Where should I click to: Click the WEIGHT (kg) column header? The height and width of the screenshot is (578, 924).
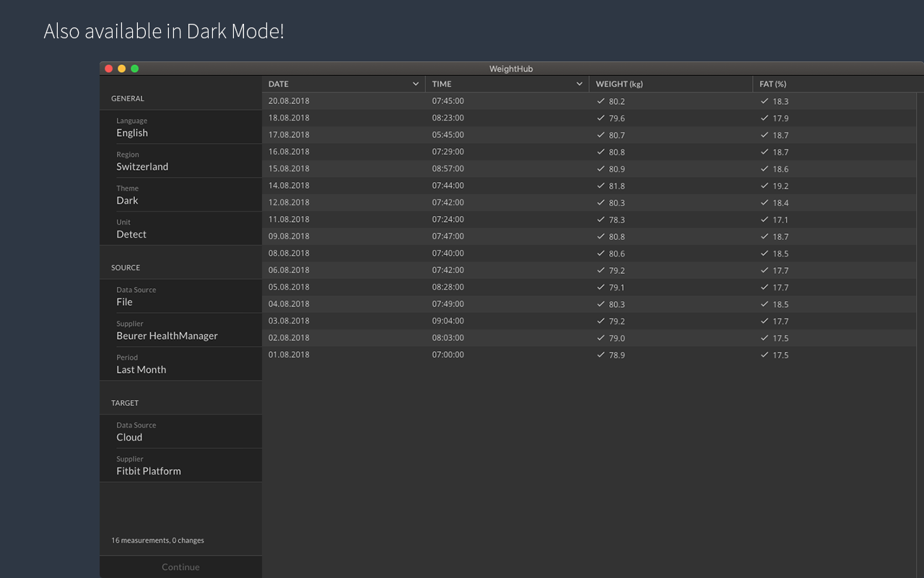click(x=671, y=84)
